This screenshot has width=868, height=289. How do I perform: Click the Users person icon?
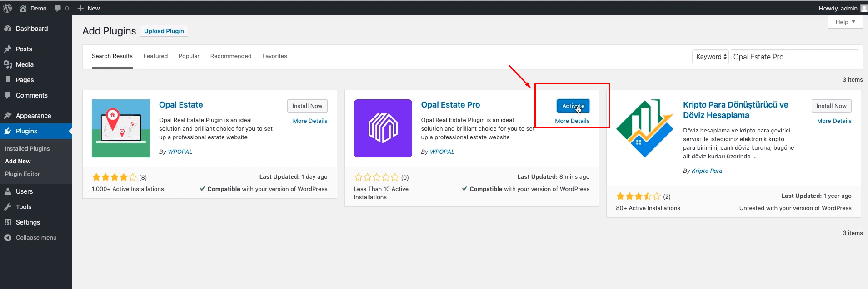click(x=8, y=191)
